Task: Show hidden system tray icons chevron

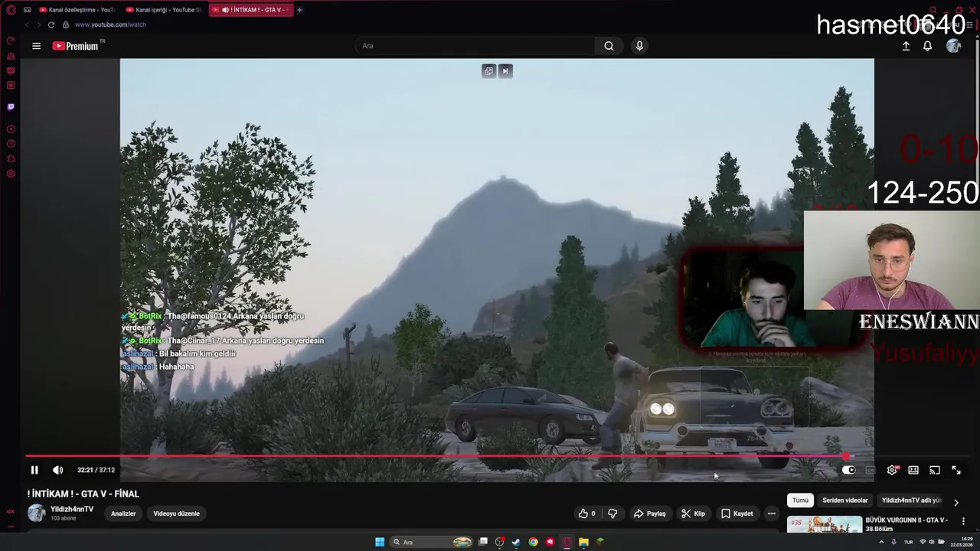Action: point(881,542)
